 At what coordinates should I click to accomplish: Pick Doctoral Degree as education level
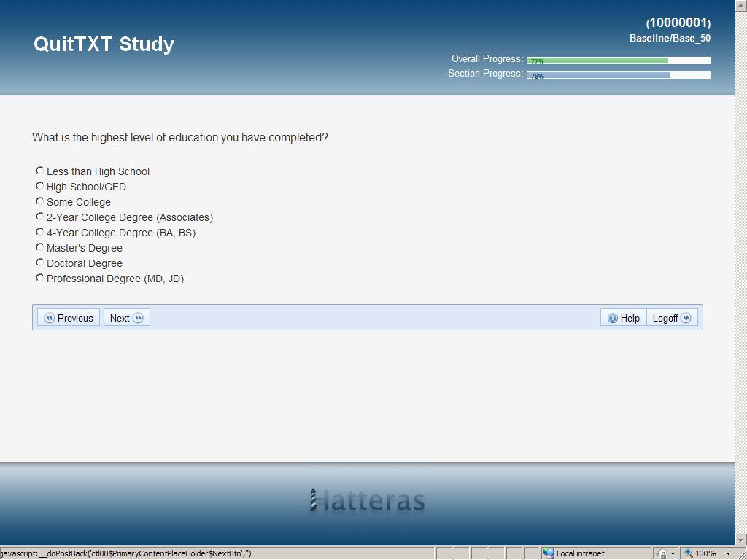[39, 262]
